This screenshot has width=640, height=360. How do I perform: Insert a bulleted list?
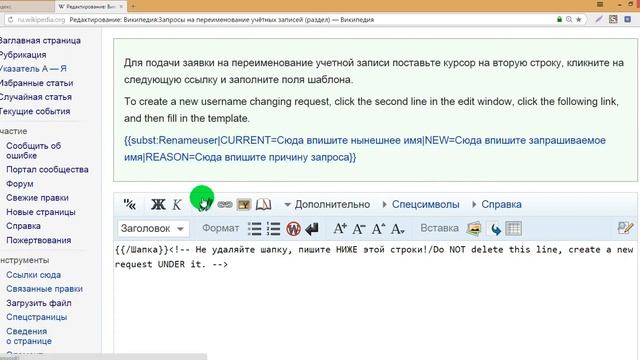[254, 229]
